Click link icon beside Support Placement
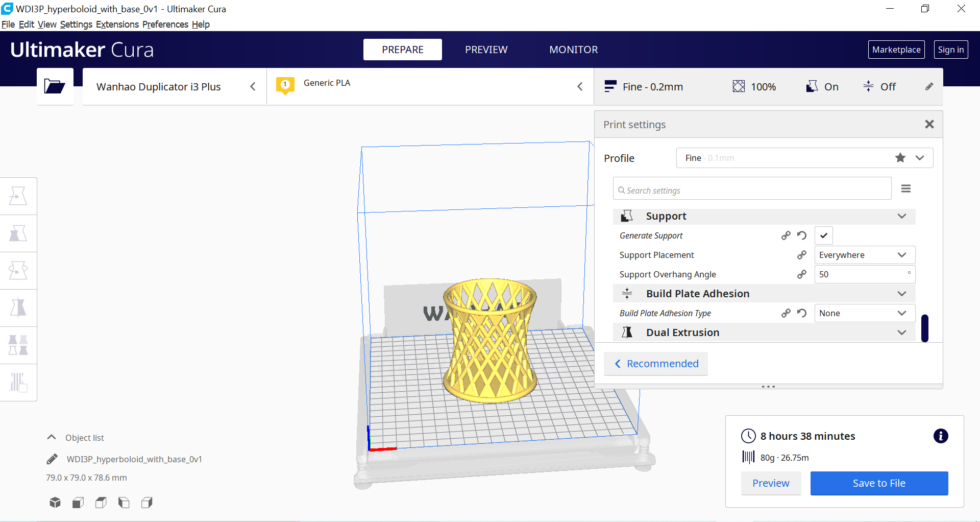The width and height of the screenshot is (980, 522). coord(802,255)
